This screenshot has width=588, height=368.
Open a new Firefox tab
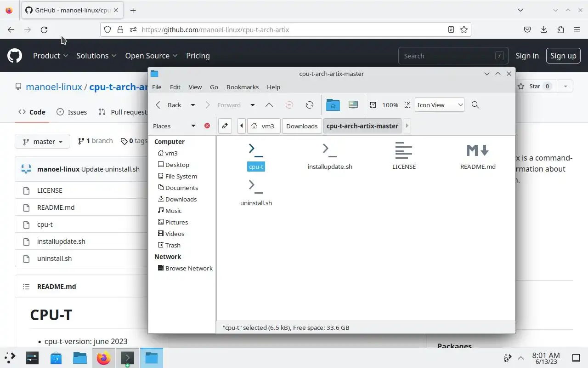tap(133, 10)
